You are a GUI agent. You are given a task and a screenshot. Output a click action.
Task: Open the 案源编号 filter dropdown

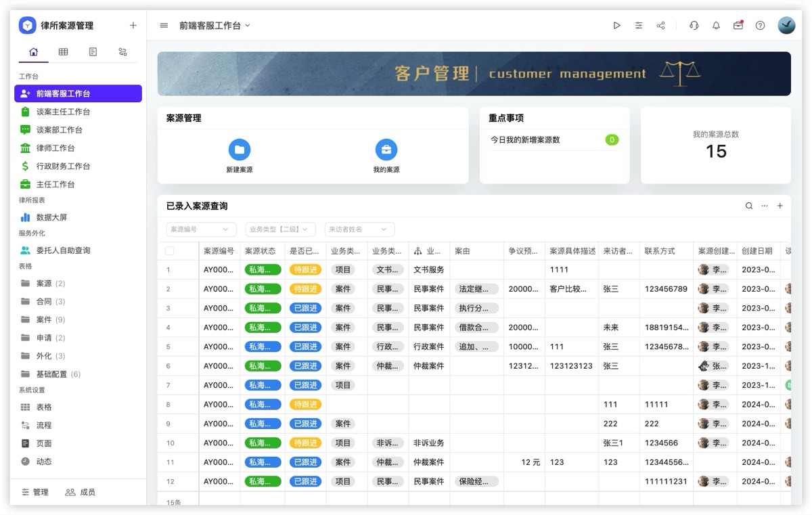[x=201, y=229]
